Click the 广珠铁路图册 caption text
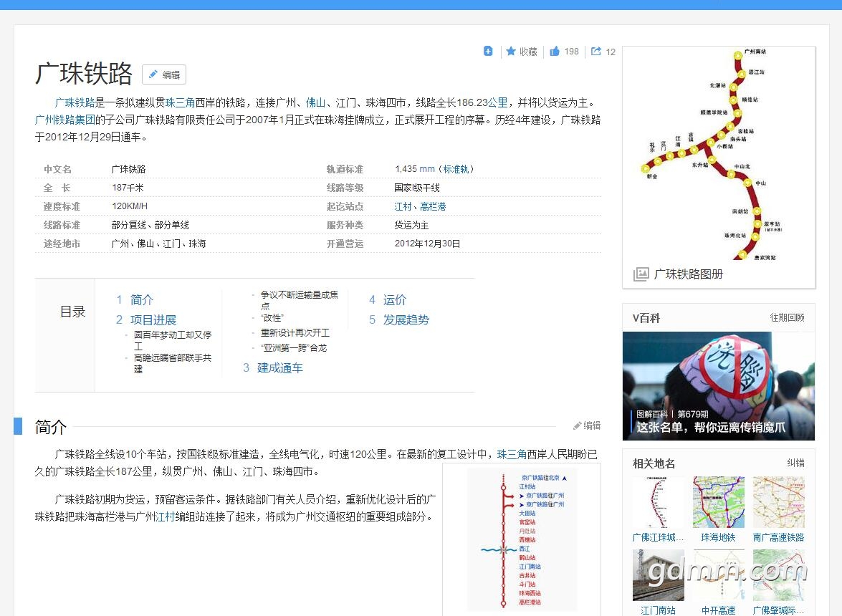The width and height of the screenshot is (842, 616). coord(689,274)
